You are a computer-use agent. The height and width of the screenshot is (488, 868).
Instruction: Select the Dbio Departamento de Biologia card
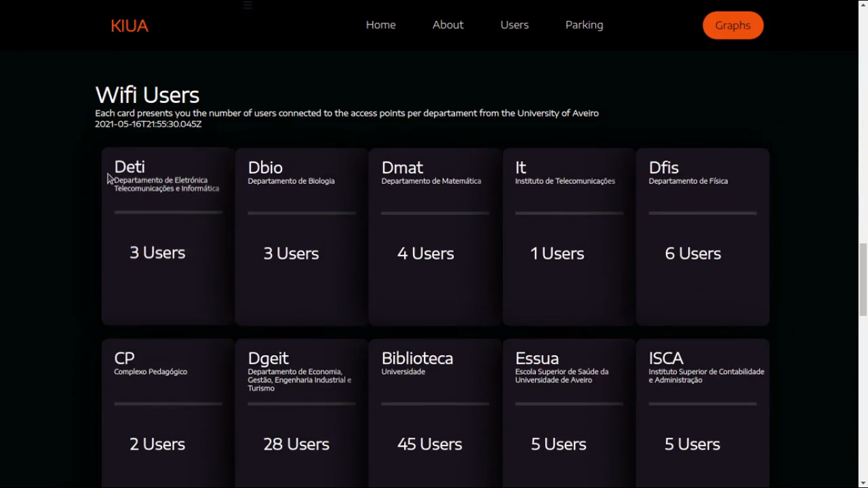point(301,236)
